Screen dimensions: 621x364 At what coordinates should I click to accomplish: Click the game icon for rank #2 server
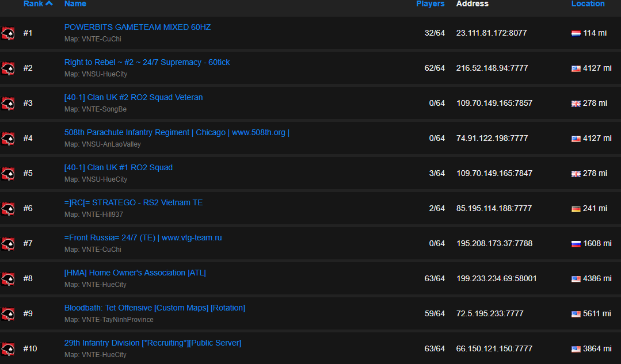coord(7,69)
